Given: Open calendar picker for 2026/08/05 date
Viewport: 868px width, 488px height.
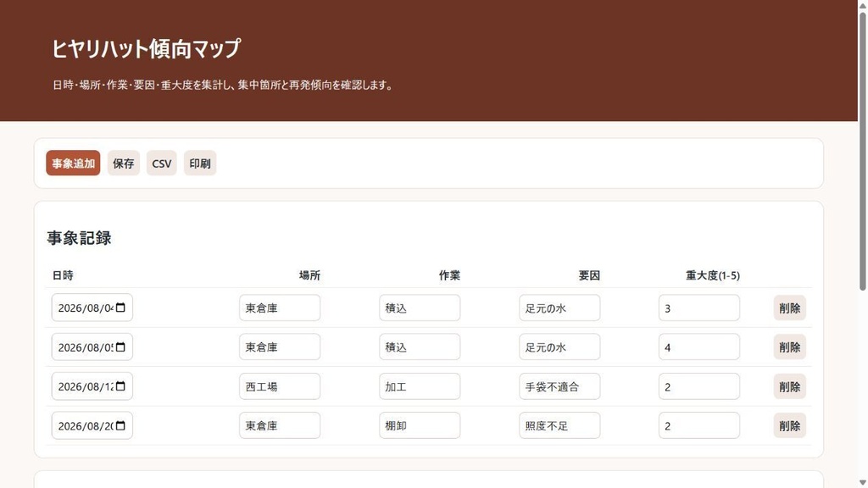Looking at the screenshot, I should [120, 347].
